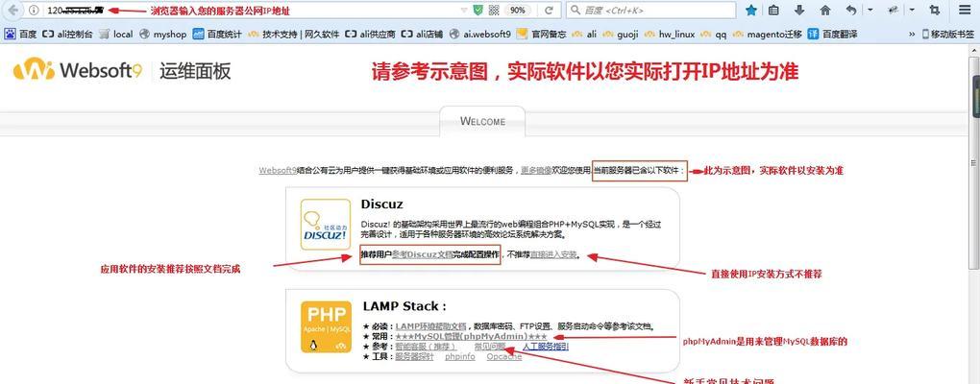Click the green shield security icon

(478, 10)
